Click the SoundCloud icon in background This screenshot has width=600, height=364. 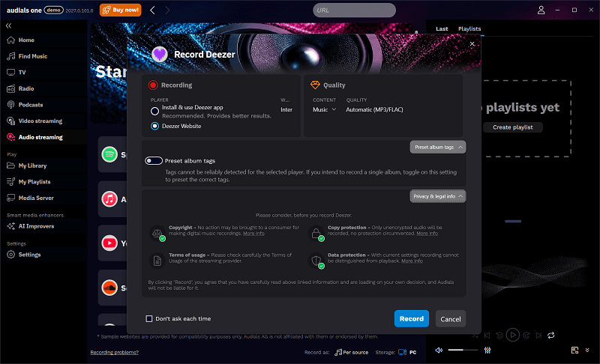pyautogui.click(x=109, y=288)
